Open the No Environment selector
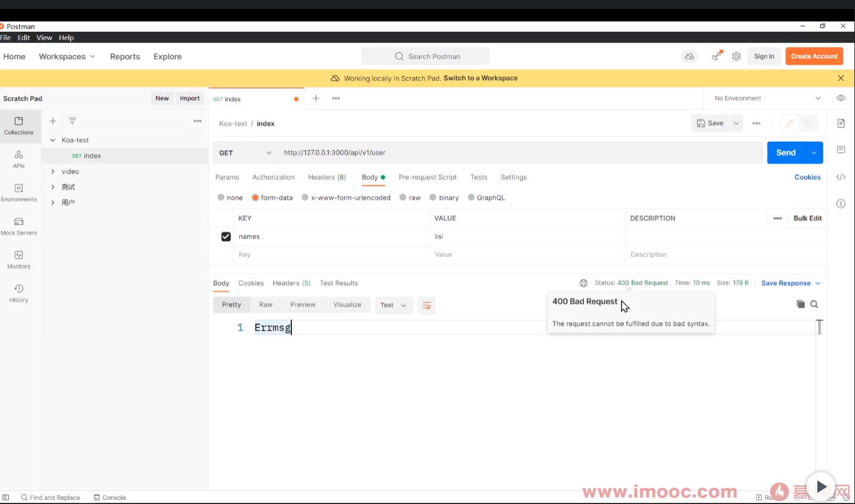The image size is (855, 504). tap(767, 99)
